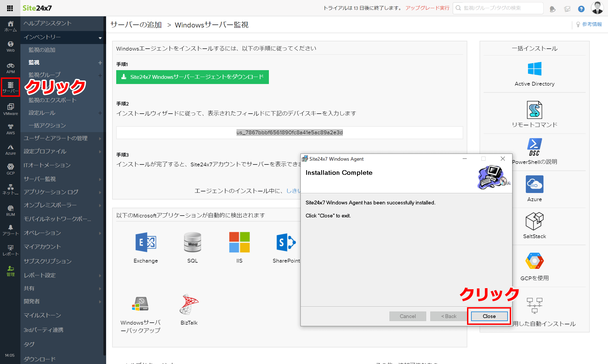Expand the 監視グループ plus button
The width and height of the screenshot is (608, 364).
point(100,75)
